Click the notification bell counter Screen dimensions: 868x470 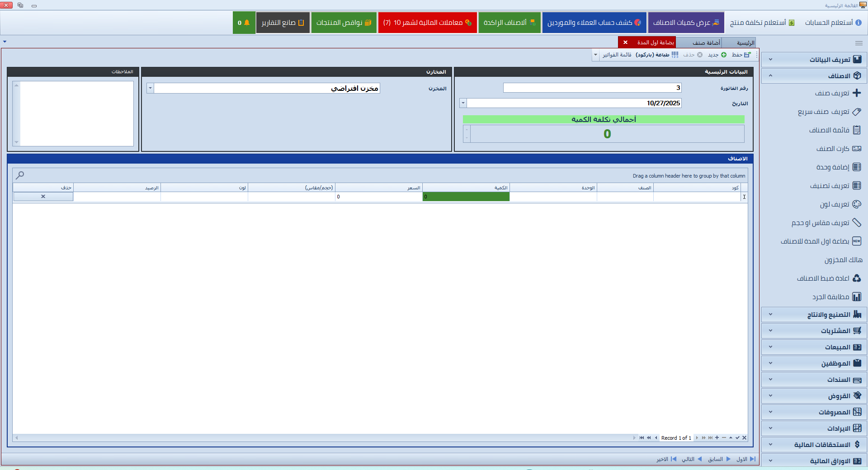244,23
